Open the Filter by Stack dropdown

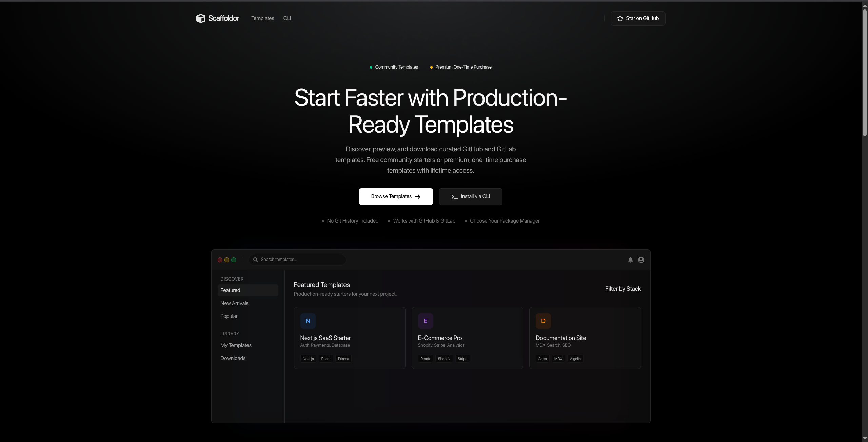click(623, 289)
